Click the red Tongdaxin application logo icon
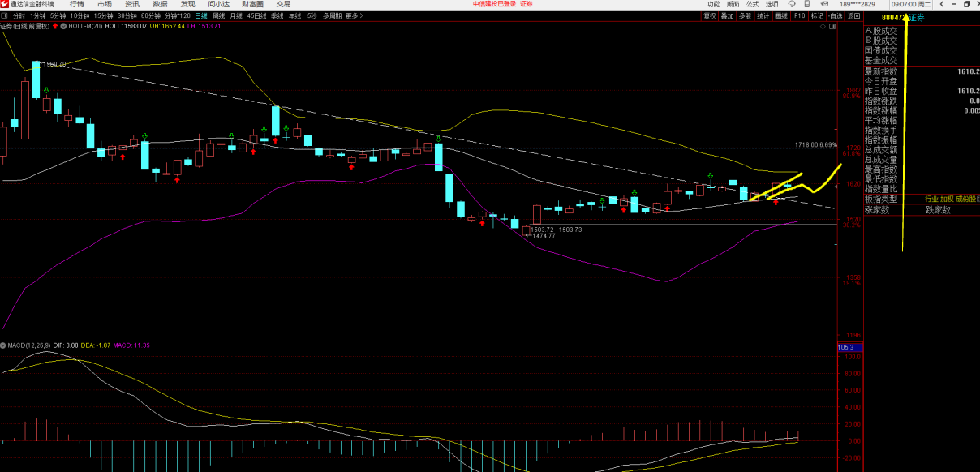980x472 pixels. click(x=5, y=4)
